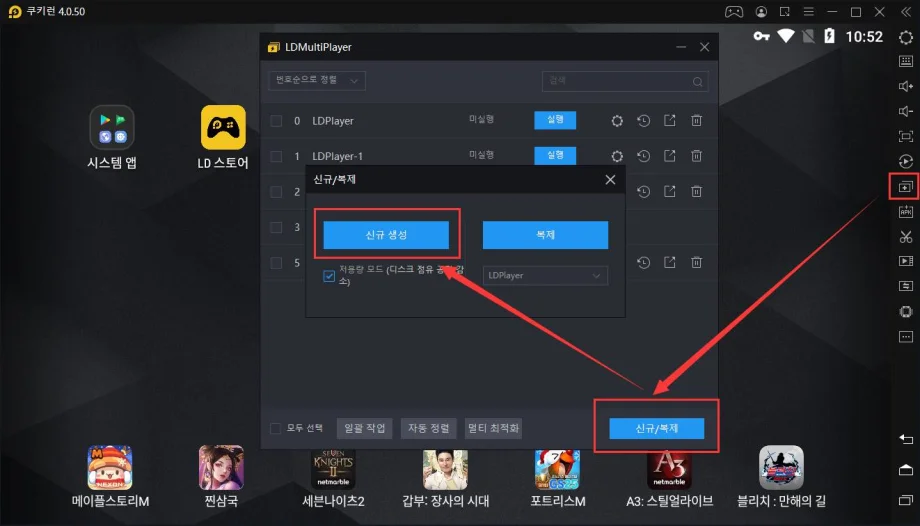Tick the checkbox for instance 1 LDPlayer-1

[276, 156]
